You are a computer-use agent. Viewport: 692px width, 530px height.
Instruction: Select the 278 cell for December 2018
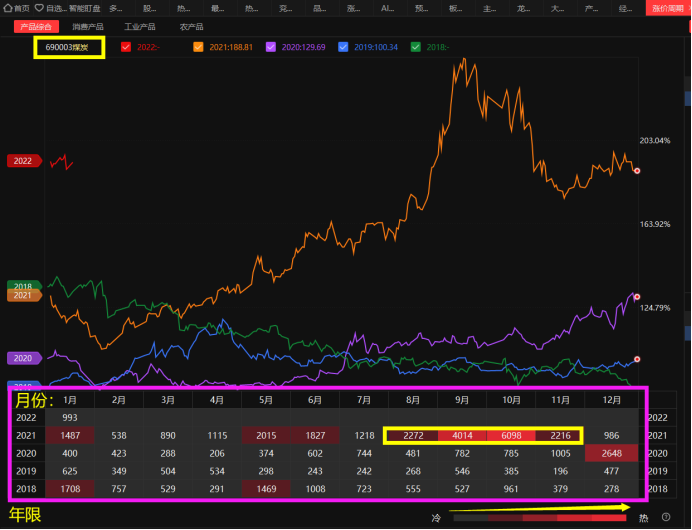pos(611,489)
